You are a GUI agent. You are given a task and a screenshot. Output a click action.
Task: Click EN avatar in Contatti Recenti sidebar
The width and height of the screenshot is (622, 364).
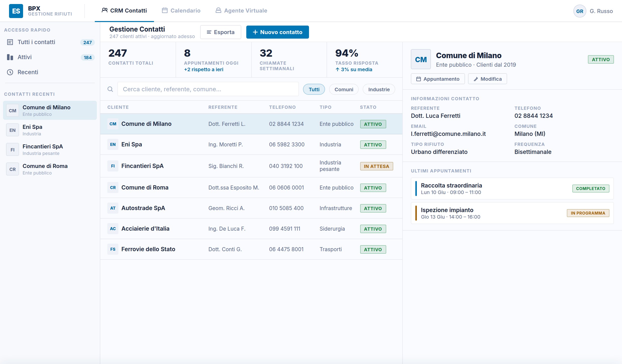[13, 130]
